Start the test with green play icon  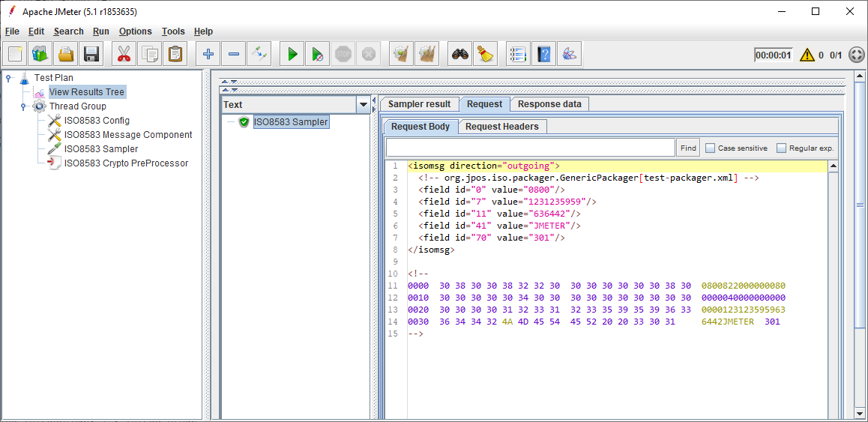click(292, 54)
